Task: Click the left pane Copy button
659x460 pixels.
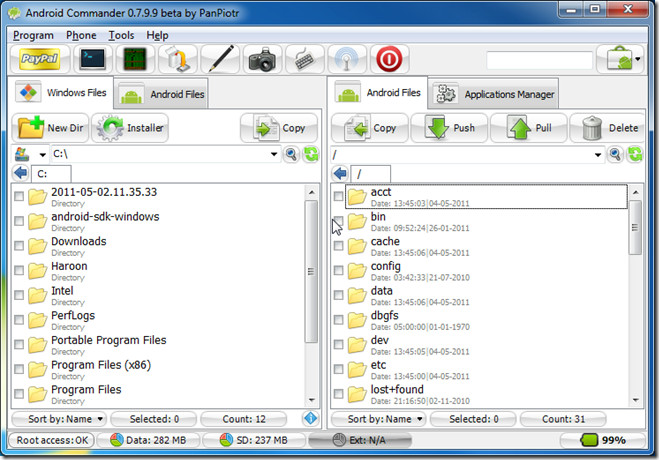Action: coord(279,128)
